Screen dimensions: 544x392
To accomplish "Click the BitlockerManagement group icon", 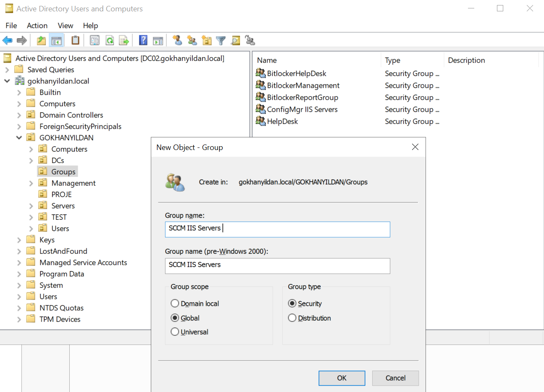I will [260, 85].
